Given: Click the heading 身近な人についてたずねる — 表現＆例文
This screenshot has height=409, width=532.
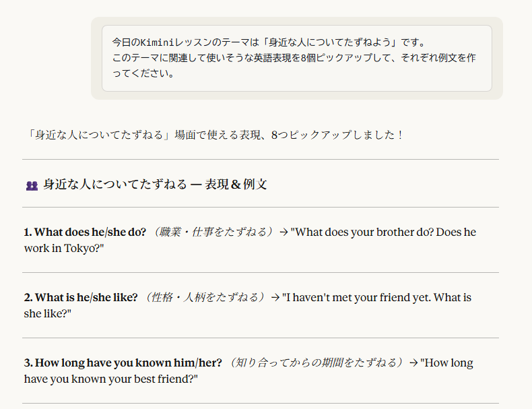Looking at the screenshot, I should 155,185.
